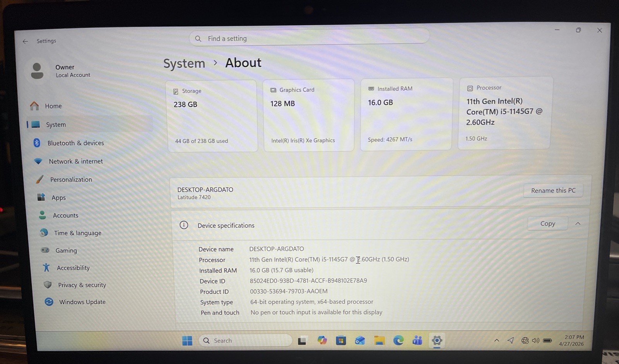Open Outlook from the taskbar
Image resolution: width=619 pixels, height=364 pixels.
pos(360,340)
